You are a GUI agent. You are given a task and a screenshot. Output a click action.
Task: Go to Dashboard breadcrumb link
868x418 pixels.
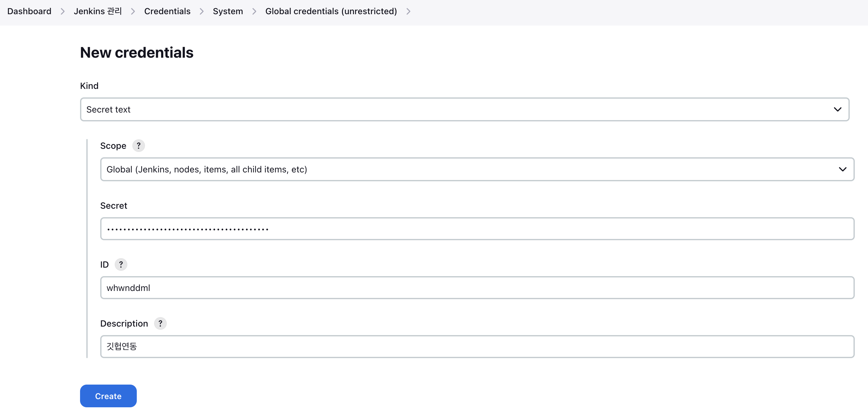pyautogui.click(x=29, y=11)
